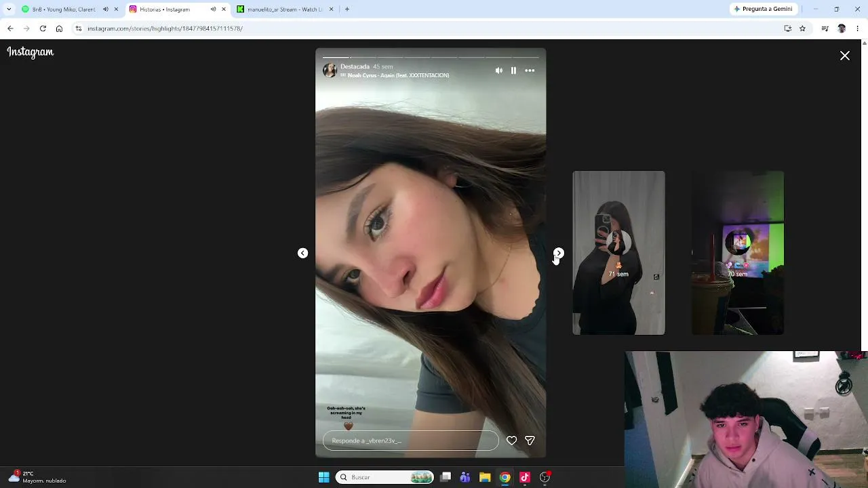The width and height of the screenshot is (868, 488).
Task: Focus the 'Responde a' reply field
Action: (411, 441)
